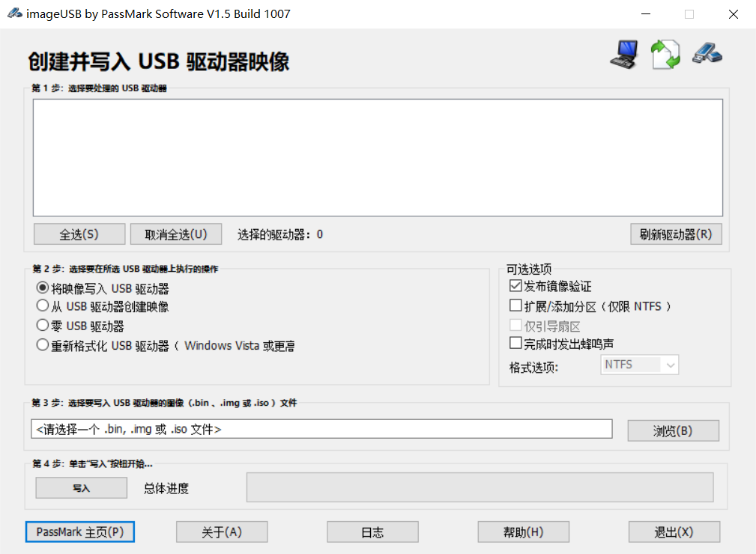Click the green arrows document refresh icon

(x=665, y=54)
